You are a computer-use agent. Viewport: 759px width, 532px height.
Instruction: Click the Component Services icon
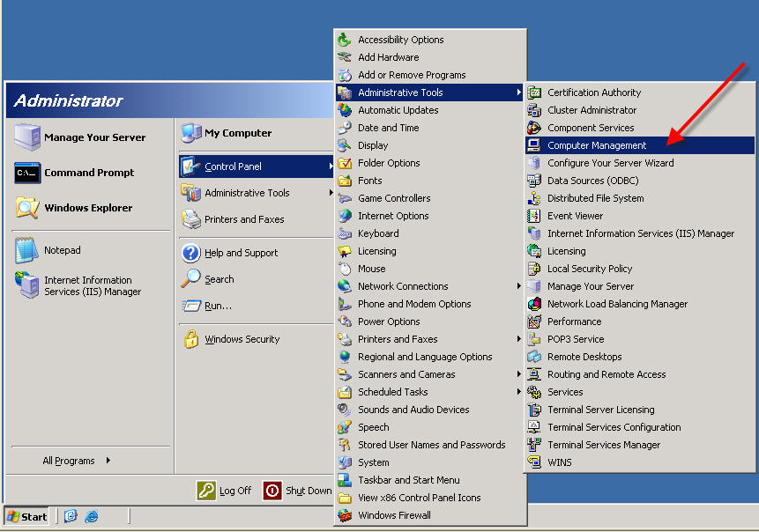tap(534, 128)
